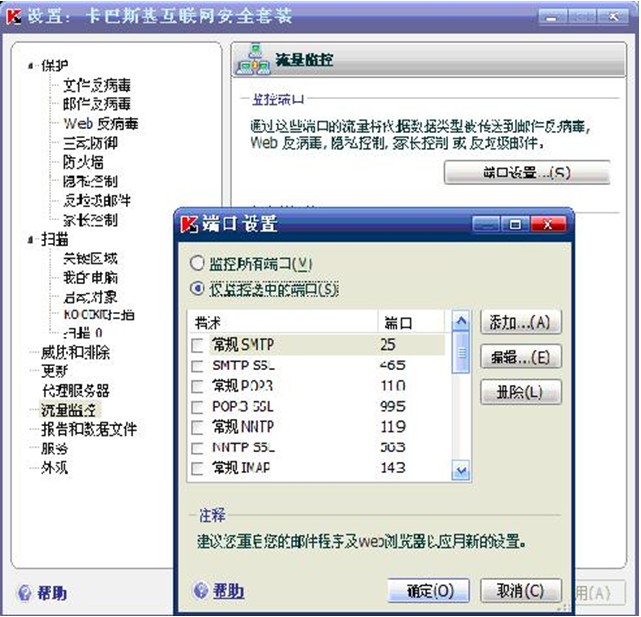Click the 端口设置...(S) button
The image size is (641, 617).
[x=527, y=173]
